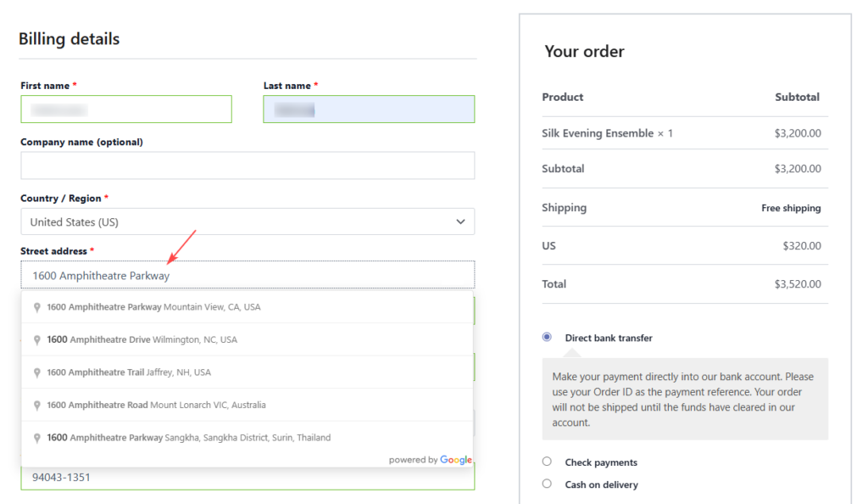Click the pin icon beside Mountain View suggestion
Image resolution: width=868 pixels, height=504 pixels.
37,307
